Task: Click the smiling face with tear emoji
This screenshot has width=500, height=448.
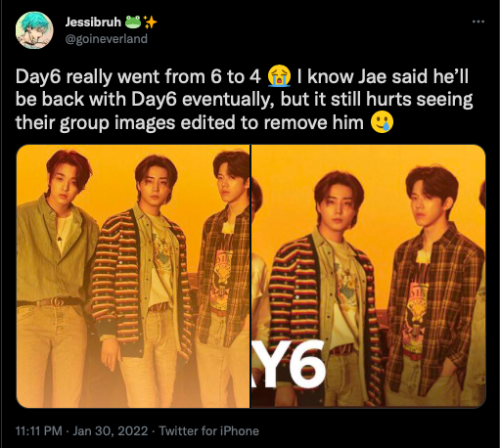Action: point(382,122)
